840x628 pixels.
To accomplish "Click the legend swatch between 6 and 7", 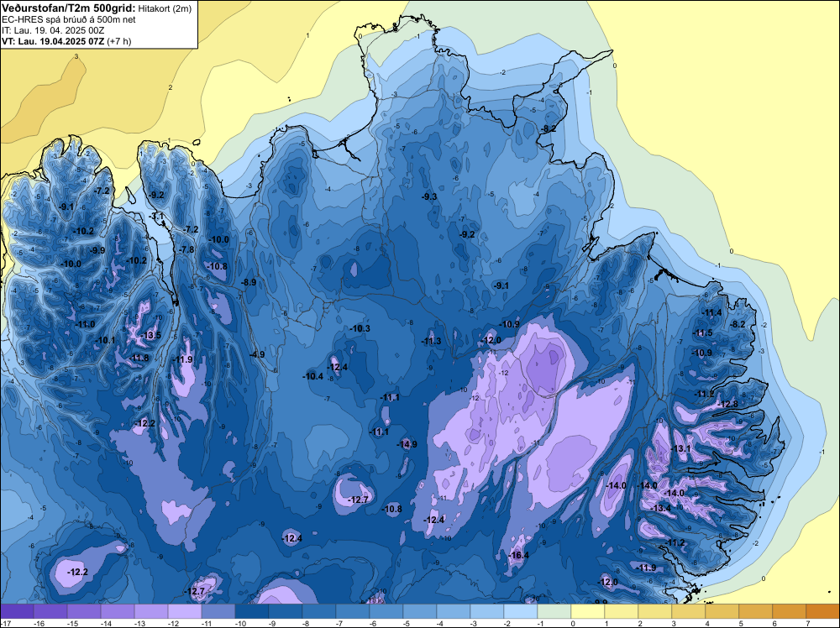I will pos(790,611).
